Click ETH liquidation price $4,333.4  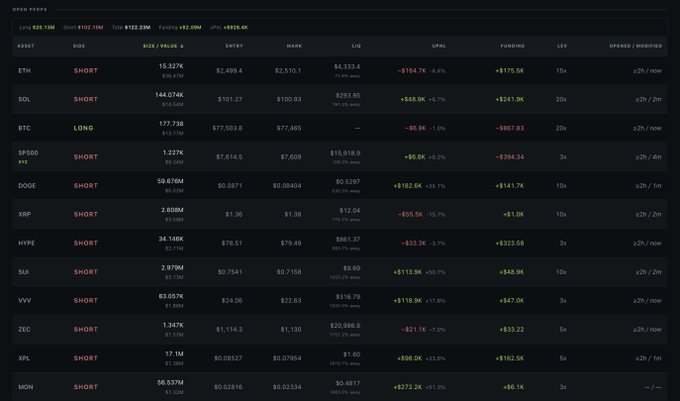click(347, 67)
